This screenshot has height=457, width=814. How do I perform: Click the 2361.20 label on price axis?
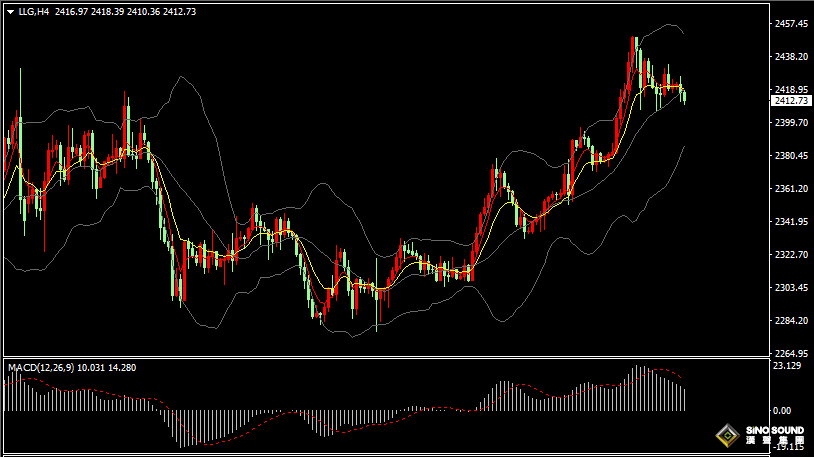pos(791,189)
